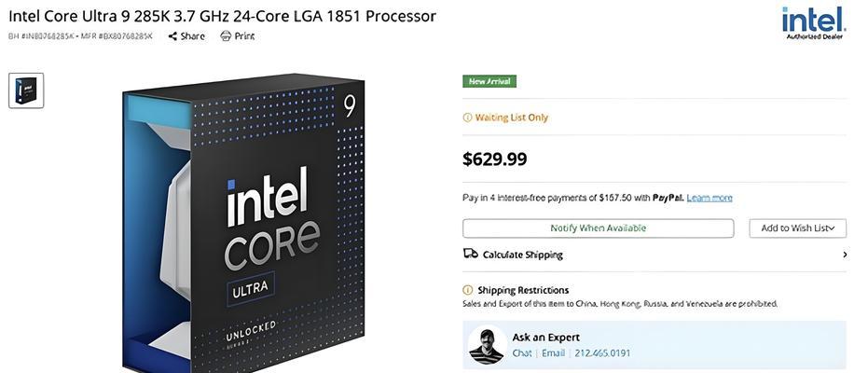The image size is (868, 373).
Task: Click the Email expert link
Action: point(553,353)
